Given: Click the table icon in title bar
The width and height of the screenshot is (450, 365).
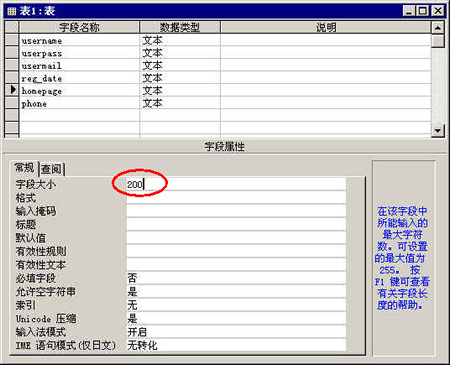Looking at the screenshot, I should click(11, 11).
